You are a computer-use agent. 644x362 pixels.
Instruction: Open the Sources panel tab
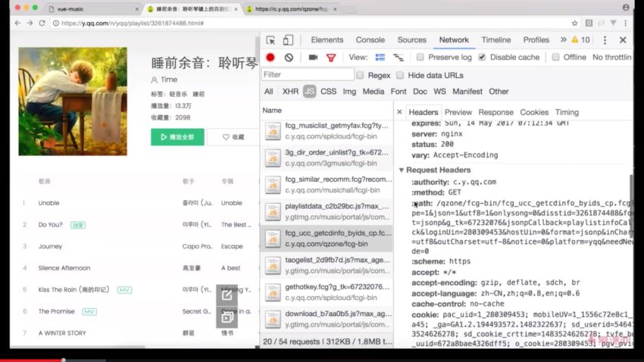tap(411, 40)
